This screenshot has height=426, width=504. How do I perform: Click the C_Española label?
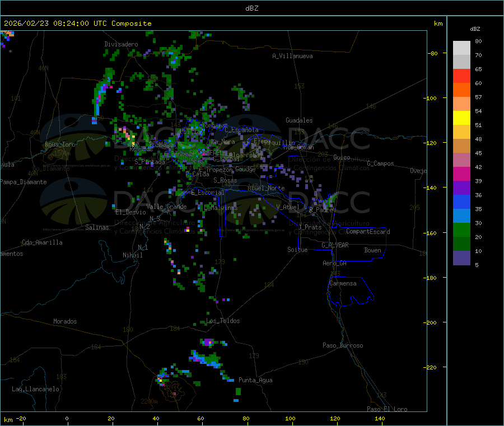(241, 130)
